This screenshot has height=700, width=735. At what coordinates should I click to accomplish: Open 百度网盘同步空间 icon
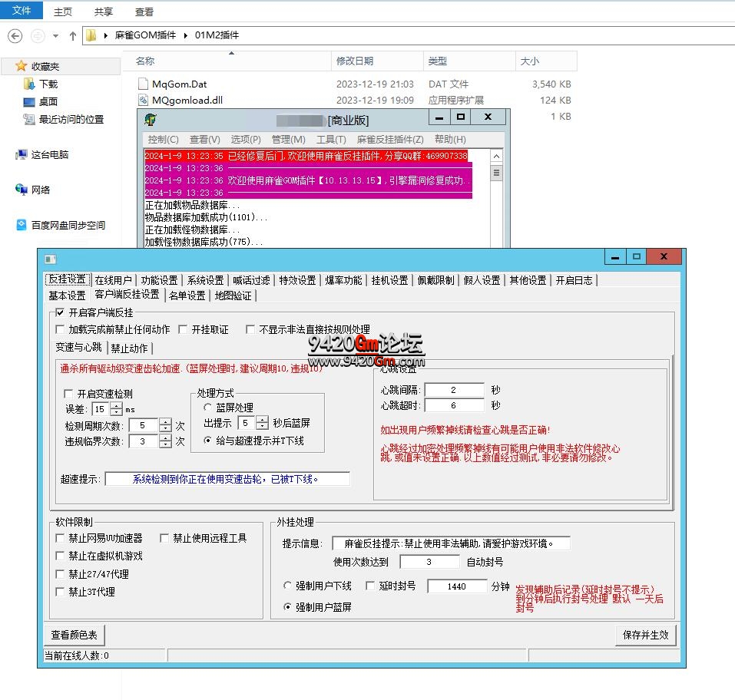point(22,225)
